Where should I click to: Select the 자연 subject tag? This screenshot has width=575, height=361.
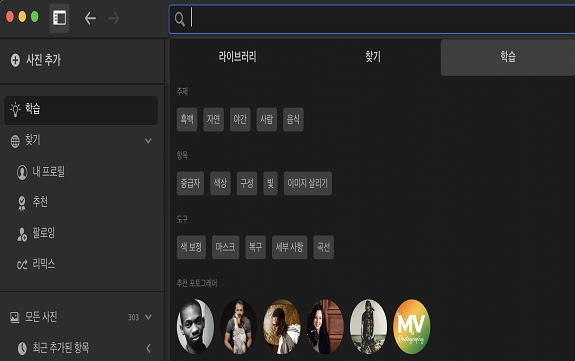[213, 120]
